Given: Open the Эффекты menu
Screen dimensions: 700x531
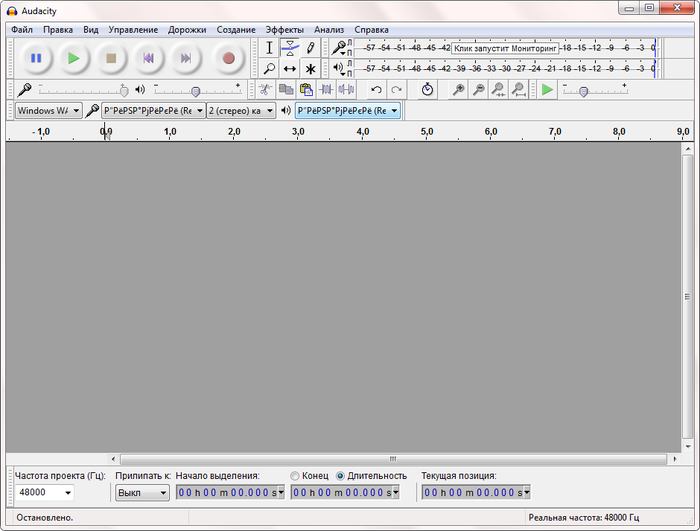Looking at the screenshot, I should 284,30.
